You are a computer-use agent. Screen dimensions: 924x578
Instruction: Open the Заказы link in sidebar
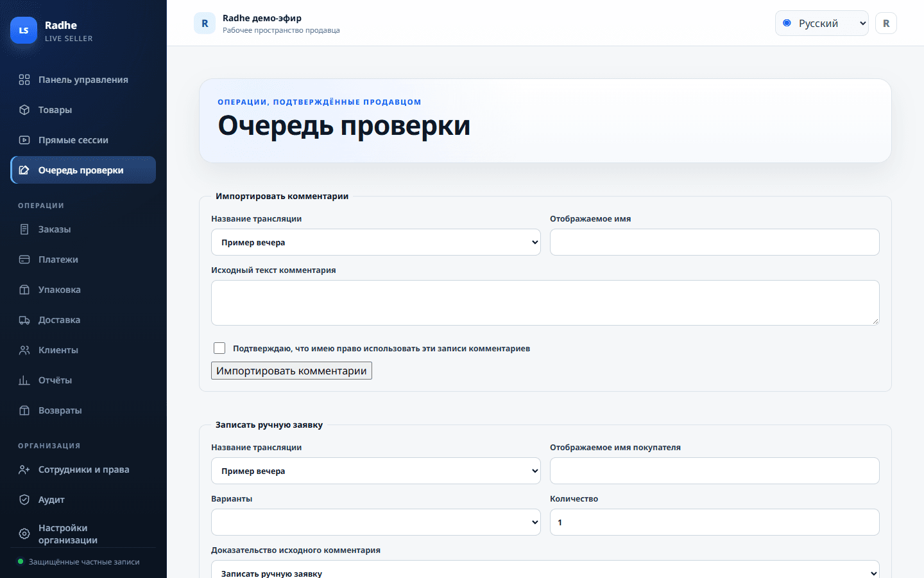click(x=83, y=229)
